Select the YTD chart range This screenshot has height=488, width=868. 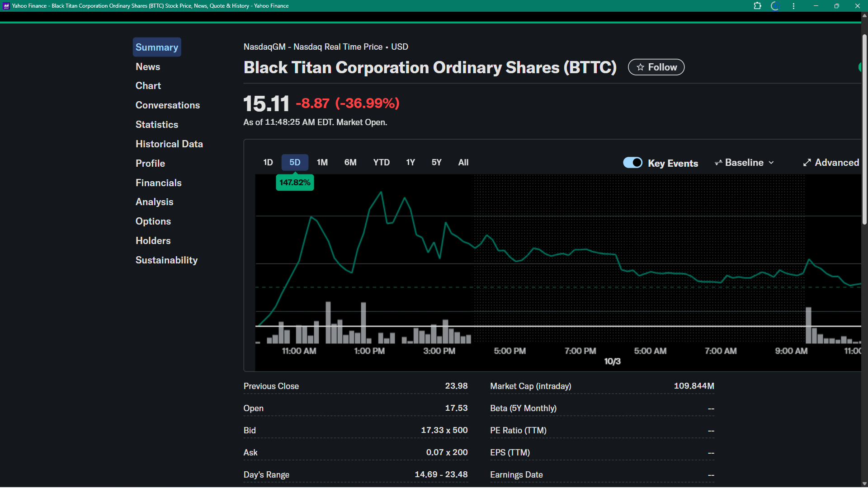(381, 163)
